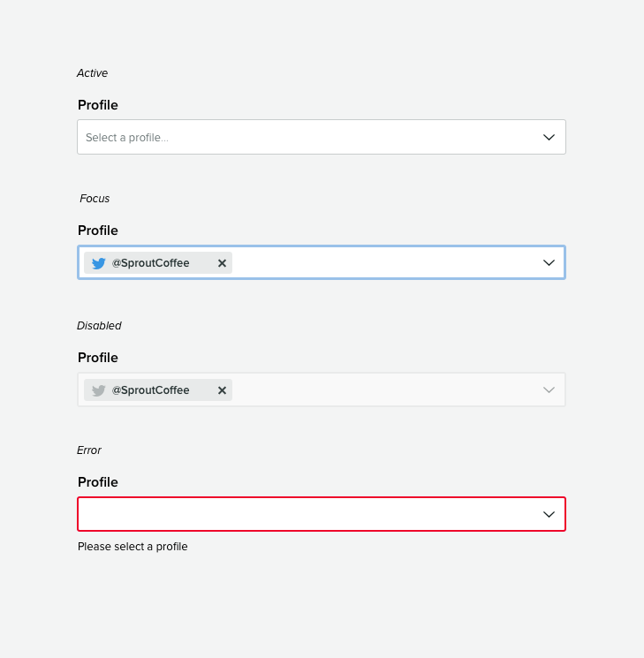Click the Profile label under Focus

[x=98, y=231]
